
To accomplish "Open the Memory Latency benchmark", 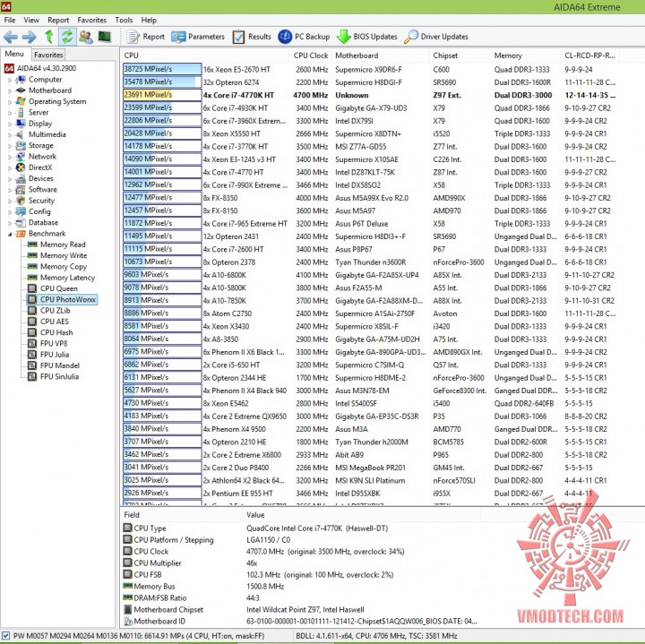I will tap(67, 278).
